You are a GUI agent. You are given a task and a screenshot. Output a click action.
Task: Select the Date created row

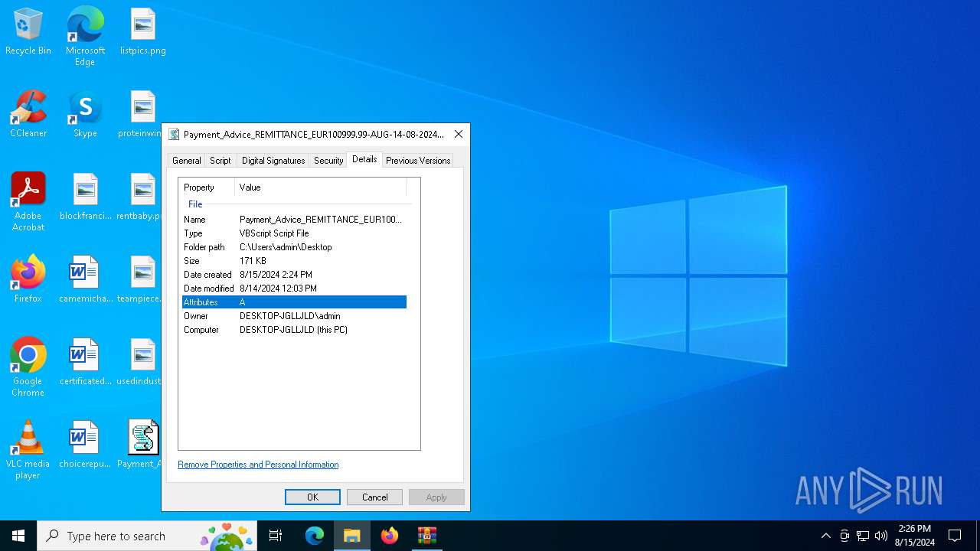point(294,275)
